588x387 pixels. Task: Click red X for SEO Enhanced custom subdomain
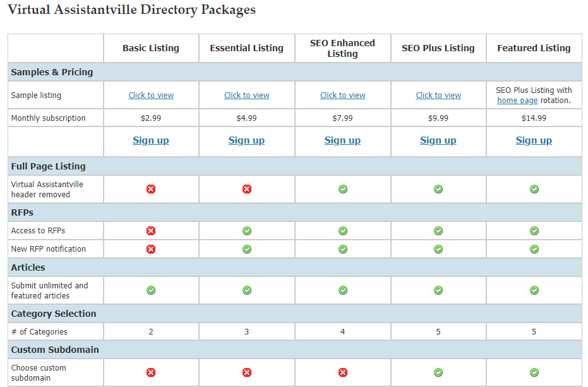tap(343, 372)
